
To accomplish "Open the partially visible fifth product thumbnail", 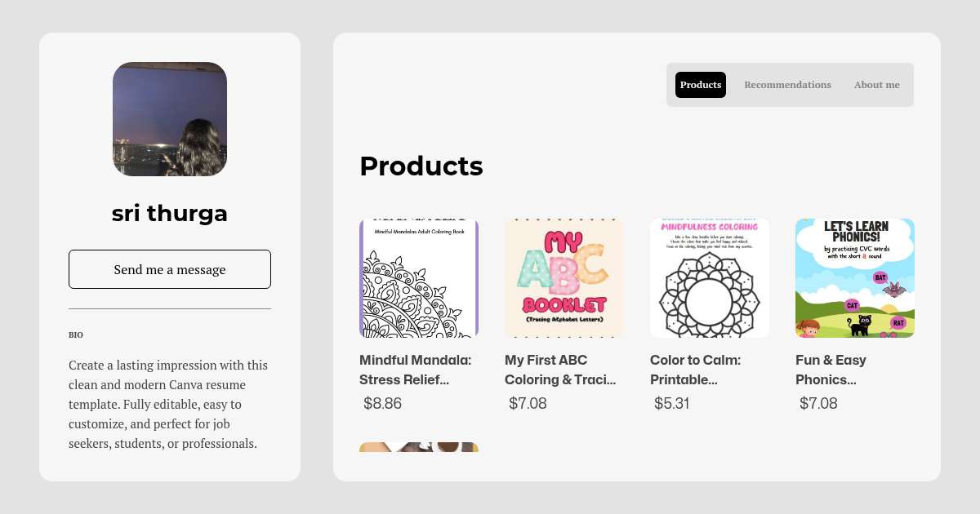I will tap(419, 447).
